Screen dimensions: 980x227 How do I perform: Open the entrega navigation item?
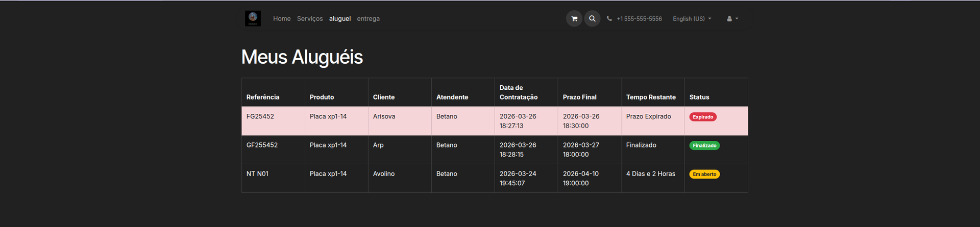(x=368, y=19)
